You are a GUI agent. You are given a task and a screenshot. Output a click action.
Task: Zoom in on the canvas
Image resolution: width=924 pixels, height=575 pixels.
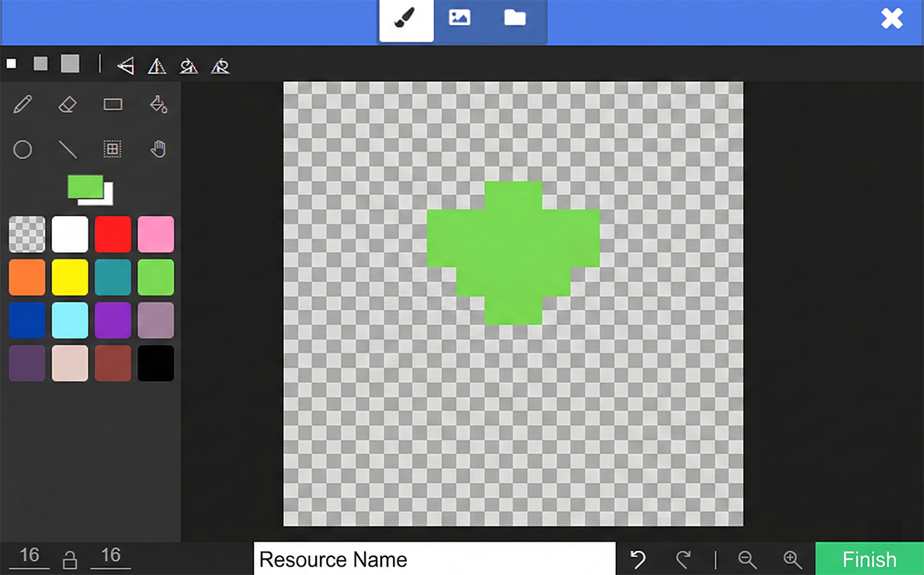(x=792, y=559)
